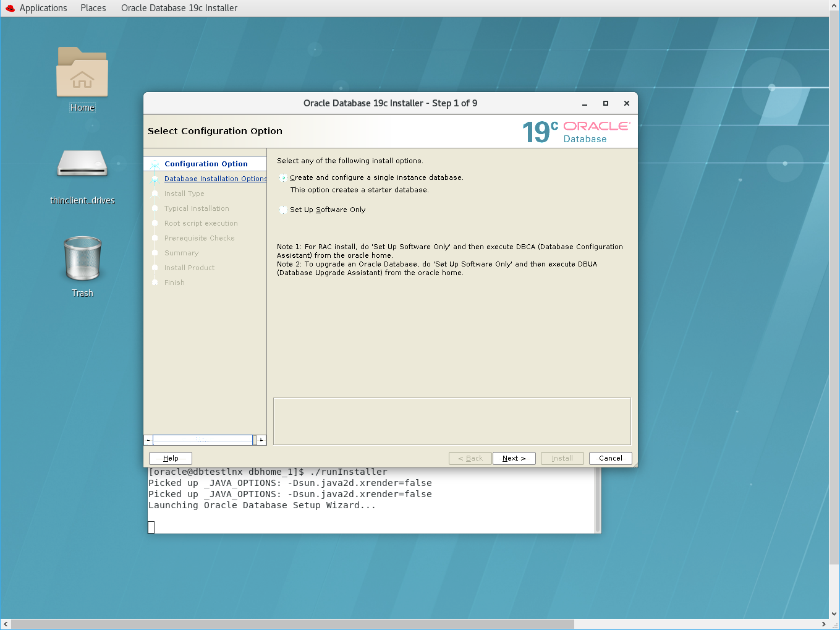840x630 pixels.
Task: Minimize the Oracle installer window
Action: [x=585, y=103]
